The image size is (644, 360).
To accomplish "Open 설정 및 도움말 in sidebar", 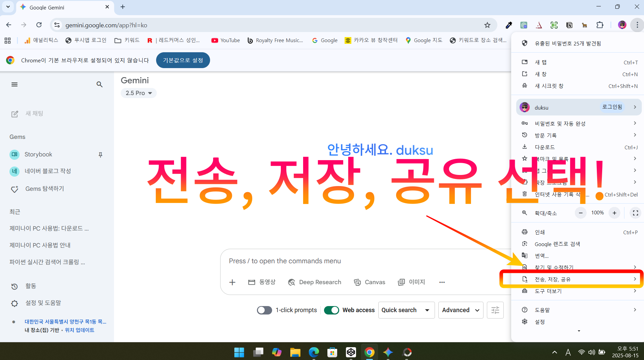I will tap(36, 303).
